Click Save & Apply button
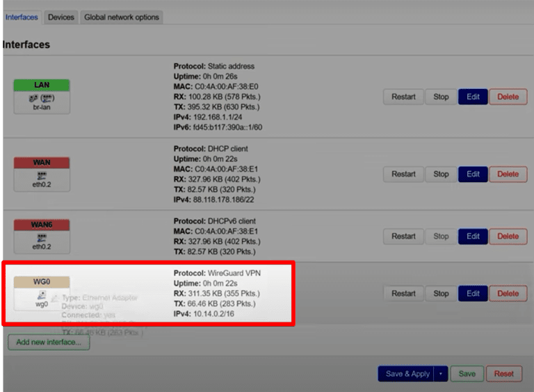The height and width of the screenshot is (392, 534). [406, 374]
